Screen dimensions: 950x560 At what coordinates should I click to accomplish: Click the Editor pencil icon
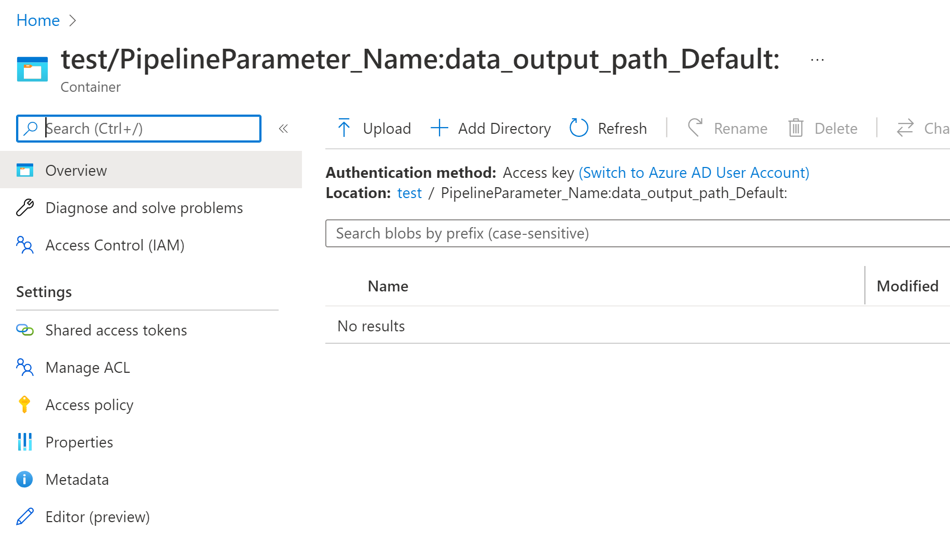[x=25, y=516]
